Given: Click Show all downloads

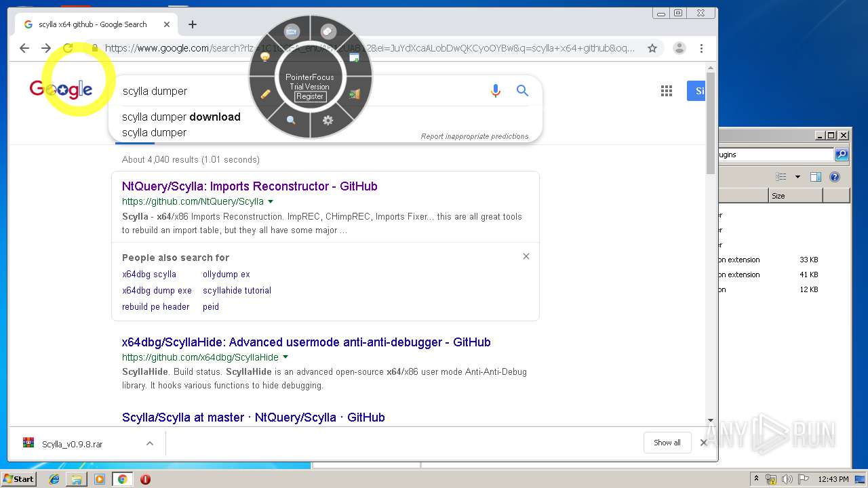Looking at the screenshot, I should [667, 443].
